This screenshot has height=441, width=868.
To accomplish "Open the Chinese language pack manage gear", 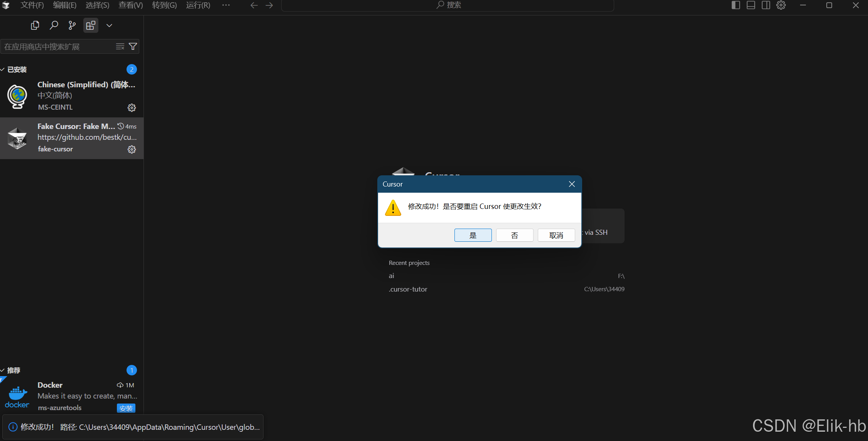I will [x=132, y=108].
